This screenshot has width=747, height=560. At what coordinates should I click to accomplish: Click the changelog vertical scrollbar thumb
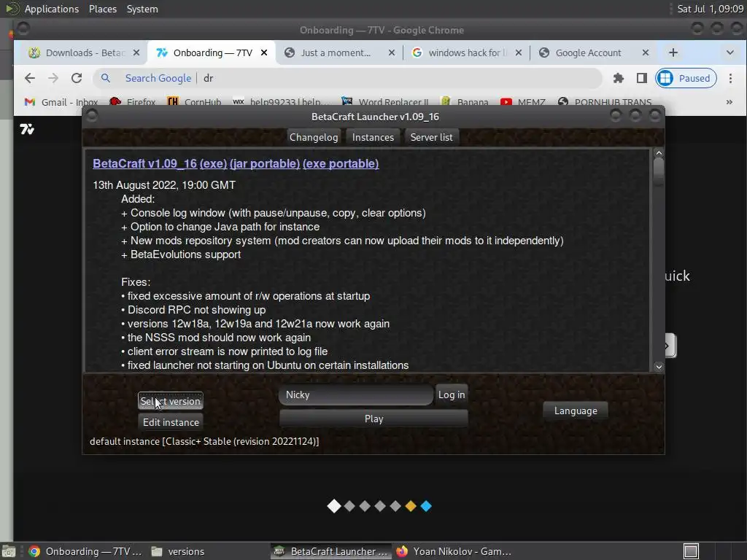coord(659,171)
